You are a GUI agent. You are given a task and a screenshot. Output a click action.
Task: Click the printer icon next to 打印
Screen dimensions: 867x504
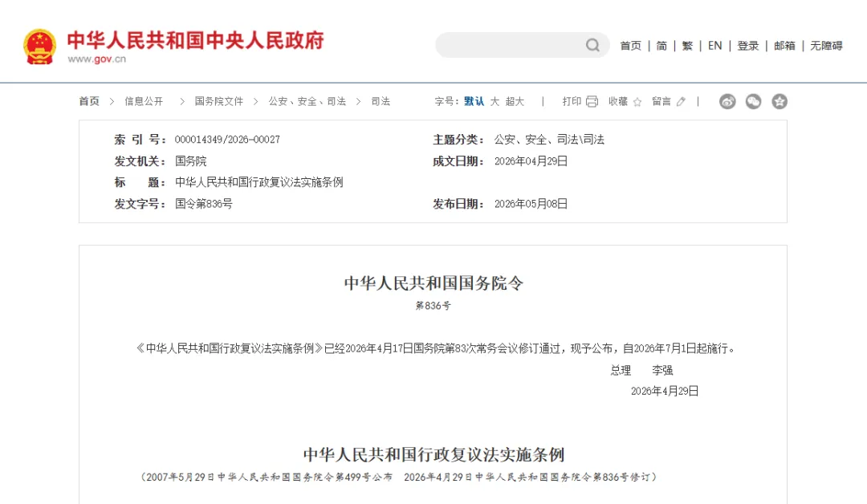tap(592, 102)
